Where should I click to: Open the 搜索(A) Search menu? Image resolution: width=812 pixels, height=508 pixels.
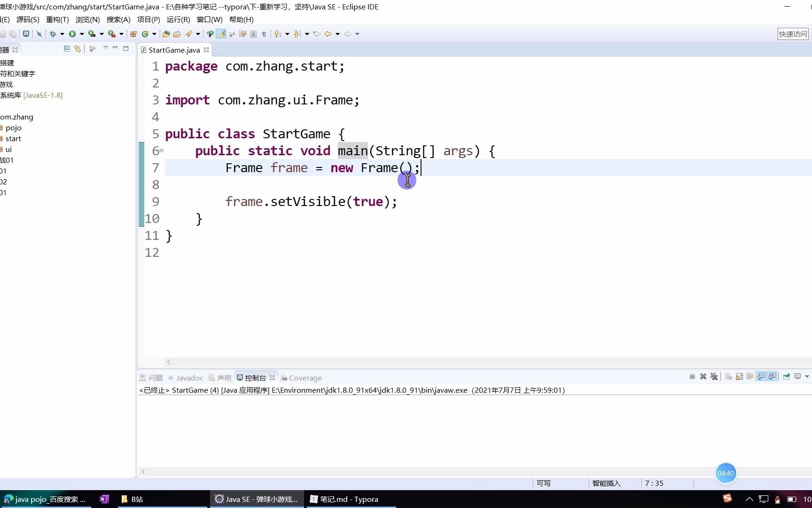(118, 19)
